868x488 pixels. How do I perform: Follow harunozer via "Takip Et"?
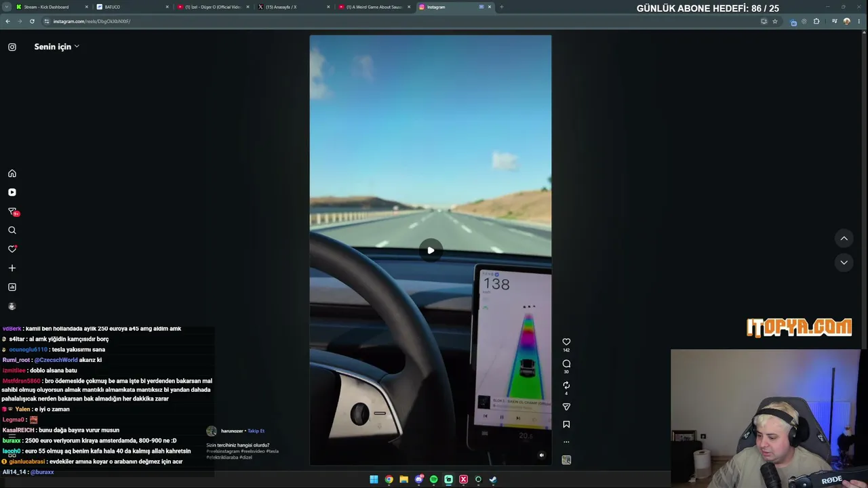tap(256, 431)
